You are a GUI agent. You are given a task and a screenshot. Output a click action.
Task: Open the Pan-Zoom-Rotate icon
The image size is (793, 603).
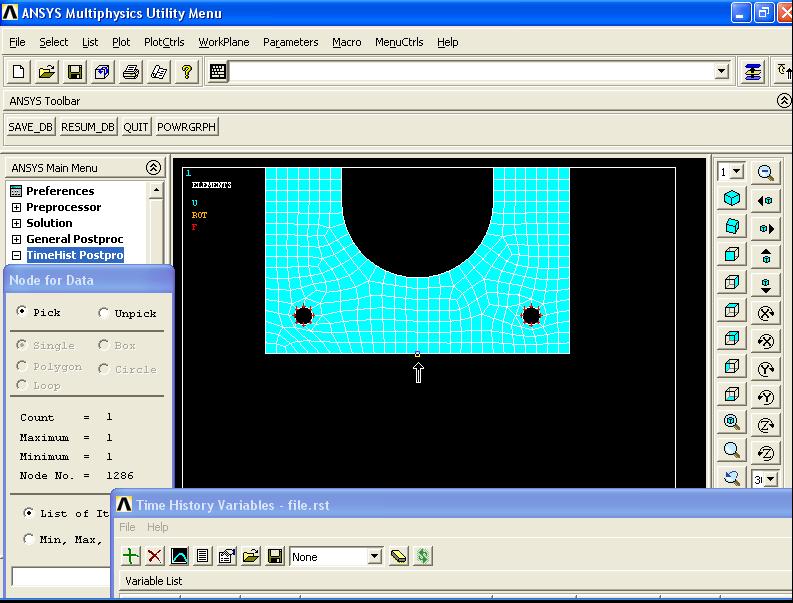click(102, 72)
